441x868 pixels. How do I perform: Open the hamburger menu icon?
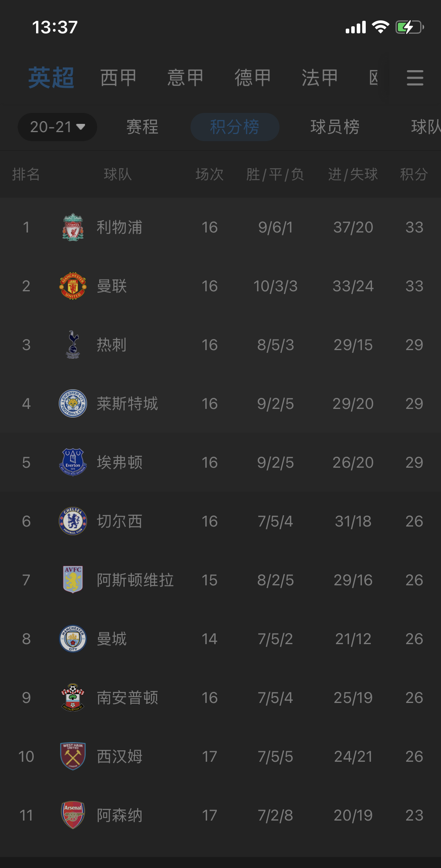(415, 78)
